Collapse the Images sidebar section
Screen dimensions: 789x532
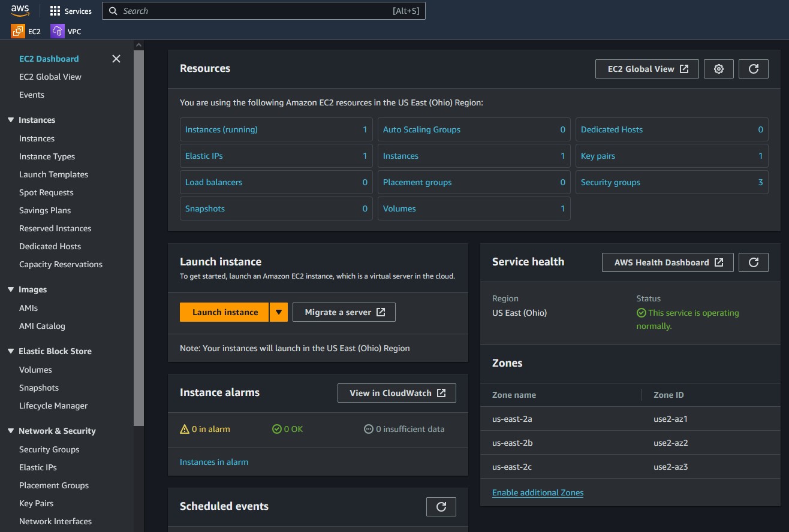point(11,289)
